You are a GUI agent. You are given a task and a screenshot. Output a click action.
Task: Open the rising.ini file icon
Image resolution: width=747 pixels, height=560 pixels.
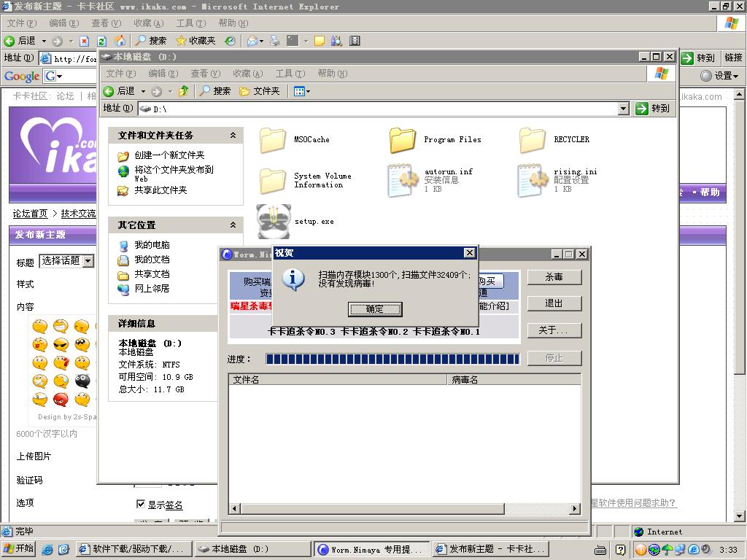coord(533,180)
